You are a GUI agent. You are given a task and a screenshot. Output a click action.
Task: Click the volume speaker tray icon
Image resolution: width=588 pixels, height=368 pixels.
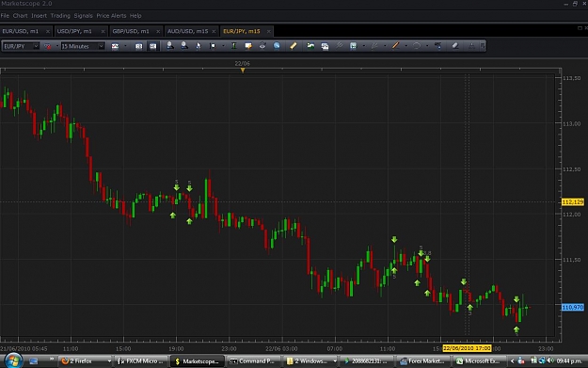point(550,360)
